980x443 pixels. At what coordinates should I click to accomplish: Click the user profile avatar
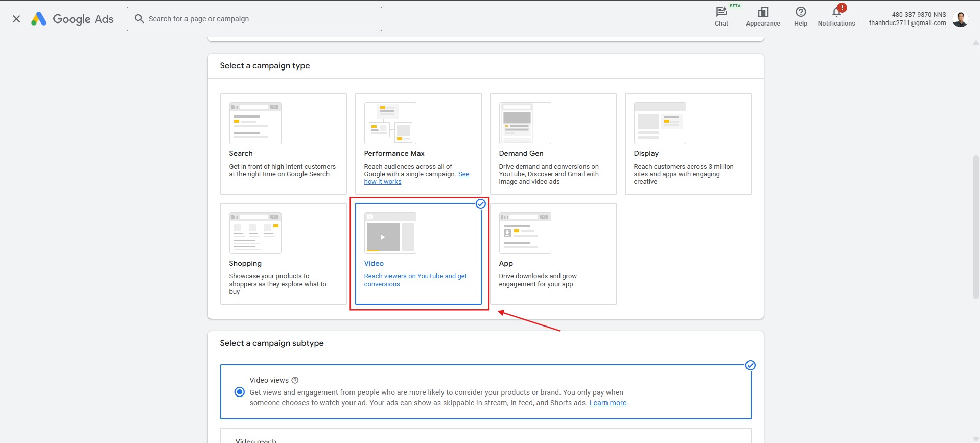coord(960,19)
